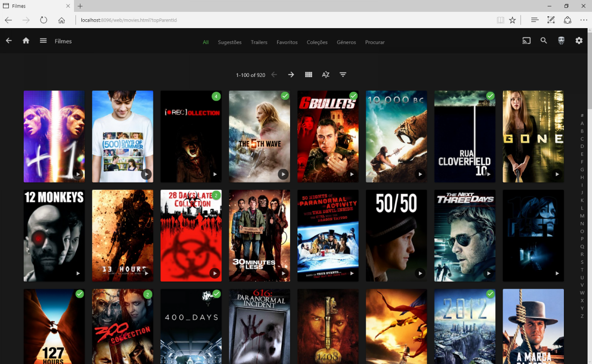Go back using Emby's back arrow
Viewport: 592px width, 364px height.
(9, 41)
